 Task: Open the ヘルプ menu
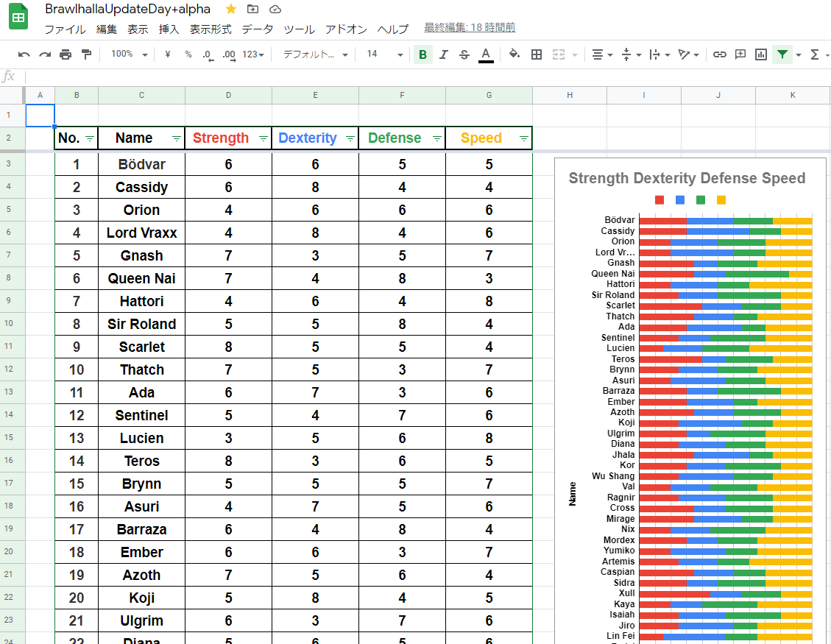[x=393, y=29]
